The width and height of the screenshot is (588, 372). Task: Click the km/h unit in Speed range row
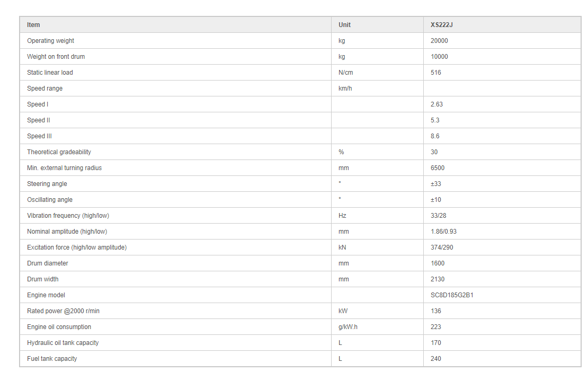345,88
